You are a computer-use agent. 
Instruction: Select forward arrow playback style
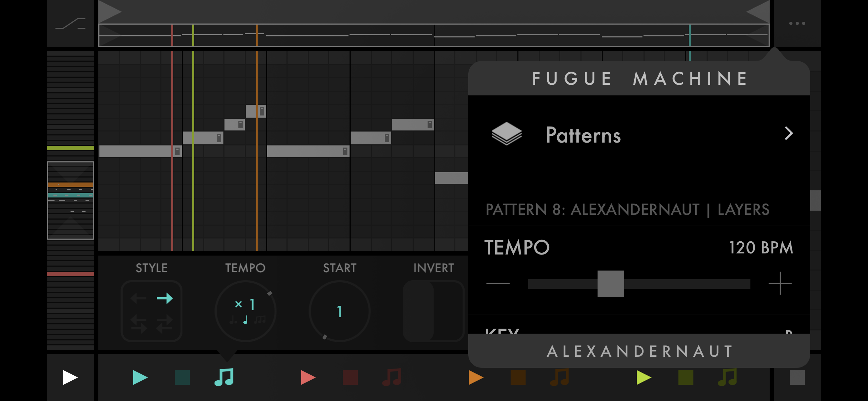tap(165, 298)
